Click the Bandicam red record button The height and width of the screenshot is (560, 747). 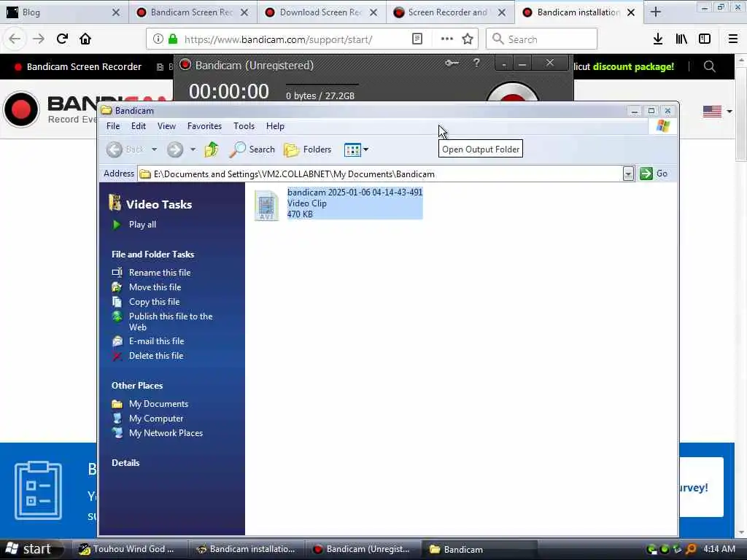pyautogui.click(x=513, y=93)
